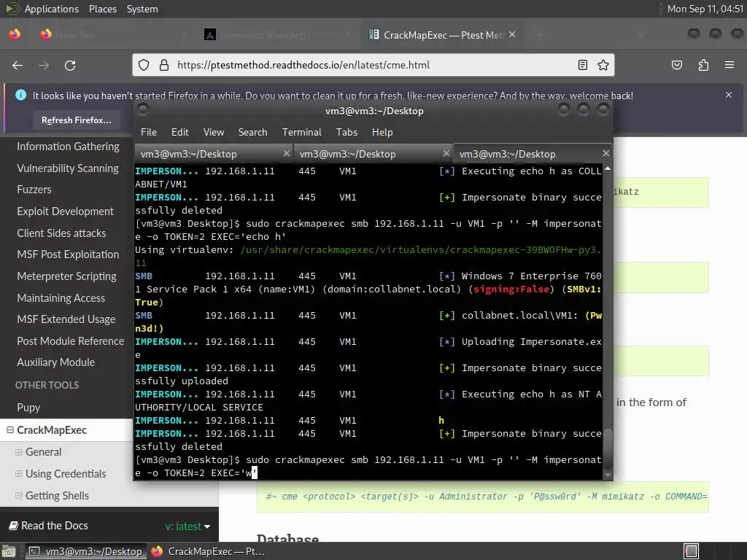Open the terminal File menu
Image resolution: width=747 pixels, height=560 pixels.
[149, 133]
